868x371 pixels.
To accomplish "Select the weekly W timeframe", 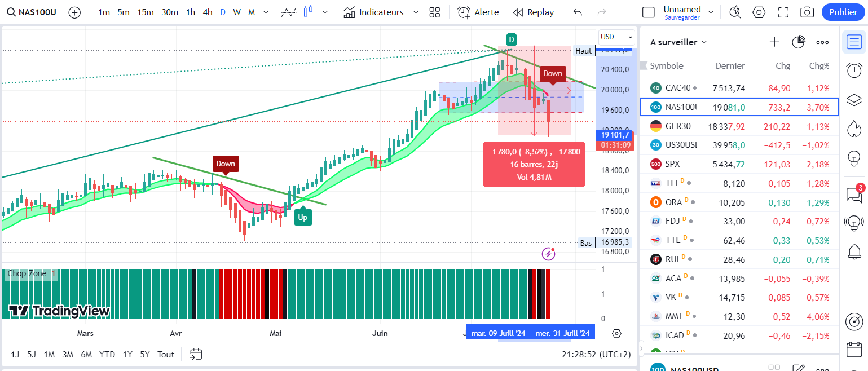I will click(x=237, y=12).
